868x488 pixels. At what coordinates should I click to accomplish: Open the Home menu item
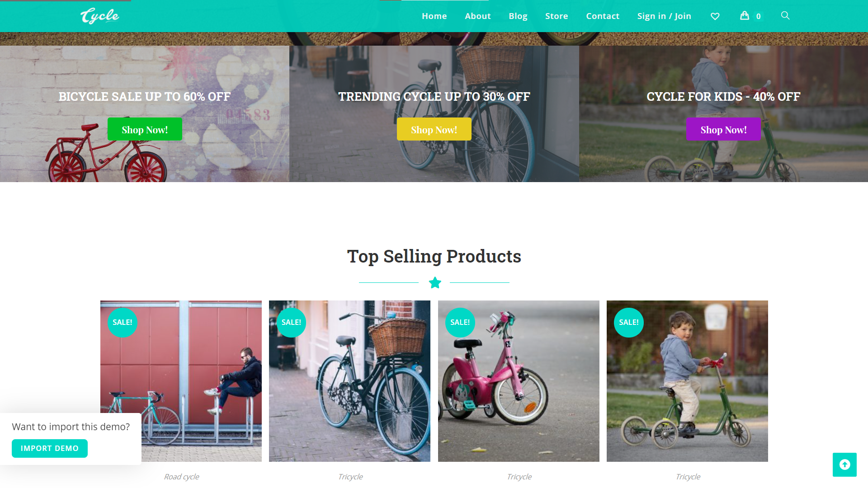tap(434, 16)
